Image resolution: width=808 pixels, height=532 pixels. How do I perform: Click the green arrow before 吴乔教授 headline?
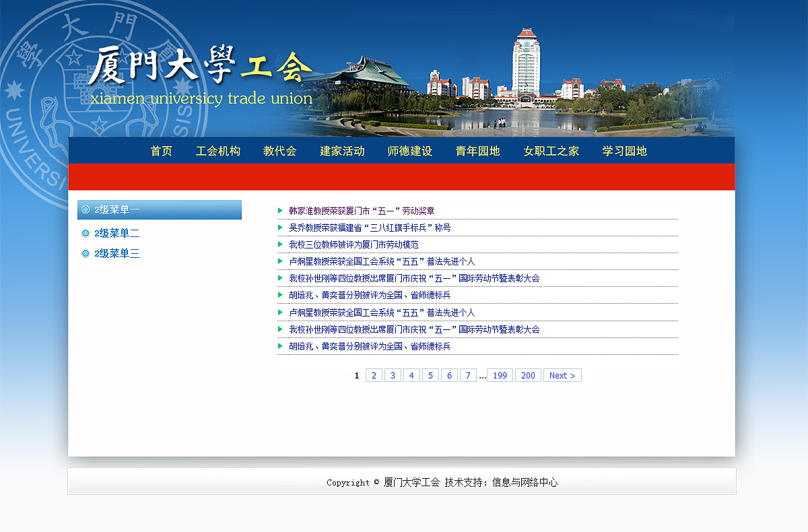[x=280, y=227]
